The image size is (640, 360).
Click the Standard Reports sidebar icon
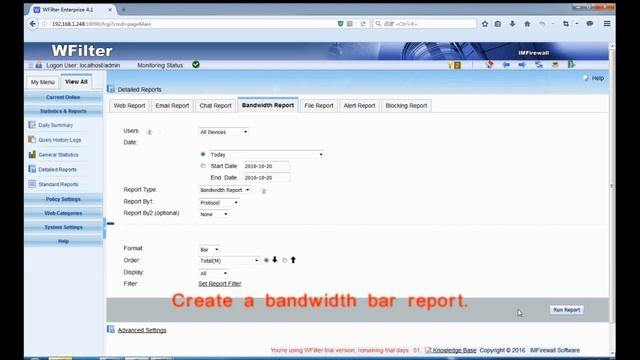click(32, 184)
